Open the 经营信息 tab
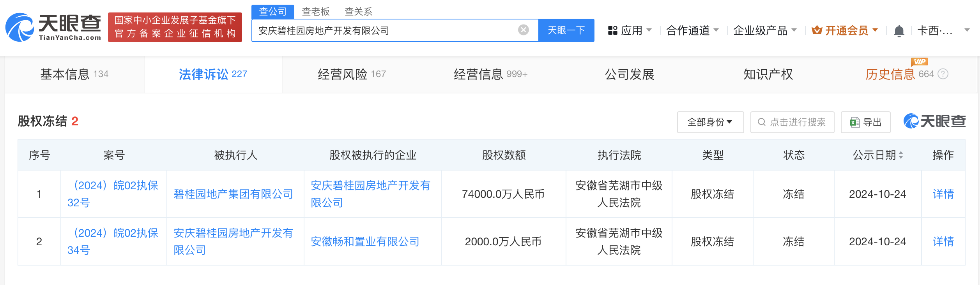The image size is (980, 285). [490, 74]
